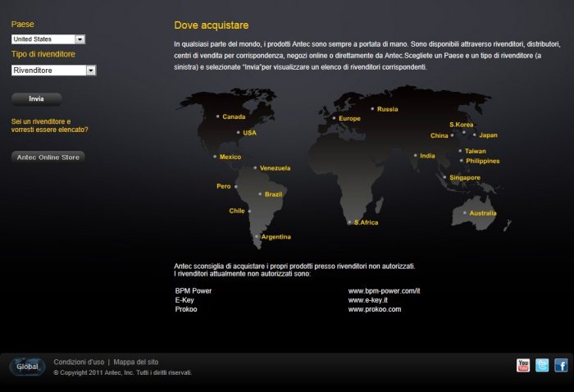Choose Venezuela on the map

pos(275,168)
